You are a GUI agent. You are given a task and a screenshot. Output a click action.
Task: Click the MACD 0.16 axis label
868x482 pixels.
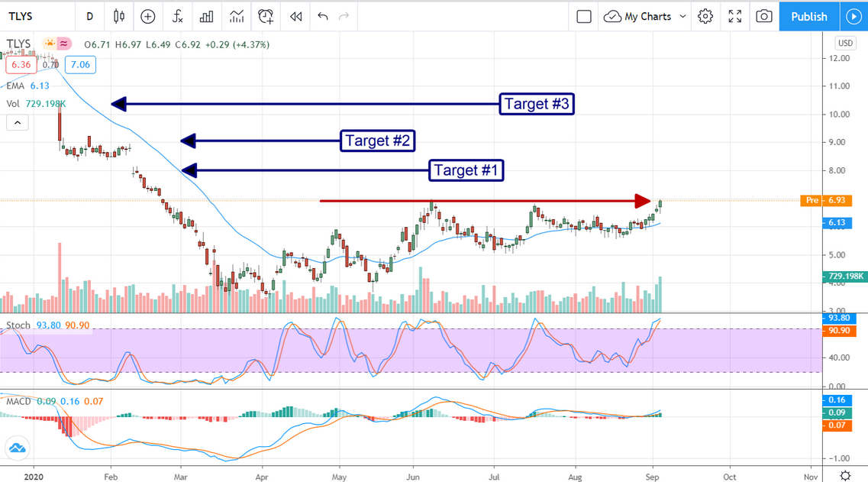click(837, 400)
